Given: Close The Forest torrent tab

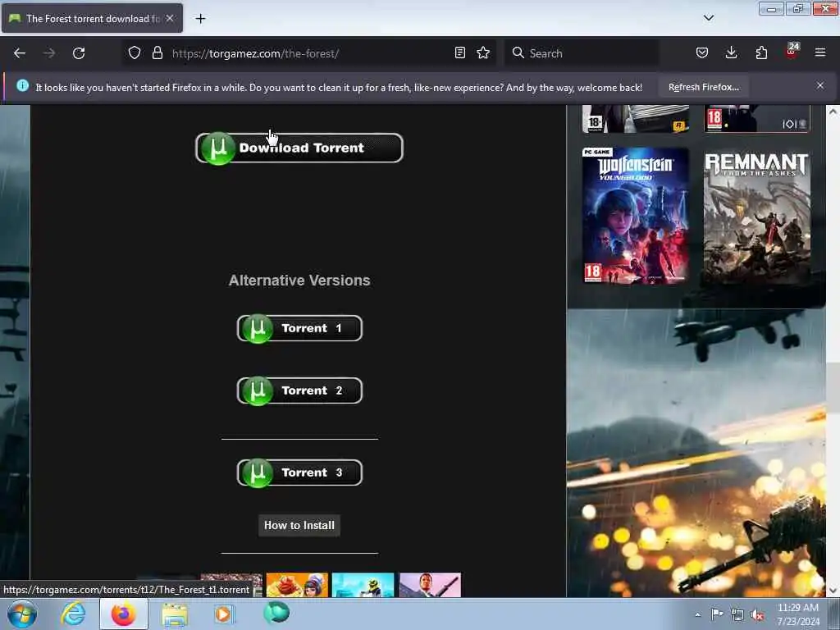Looking at the screenshot, I should (x=170, y=18).
